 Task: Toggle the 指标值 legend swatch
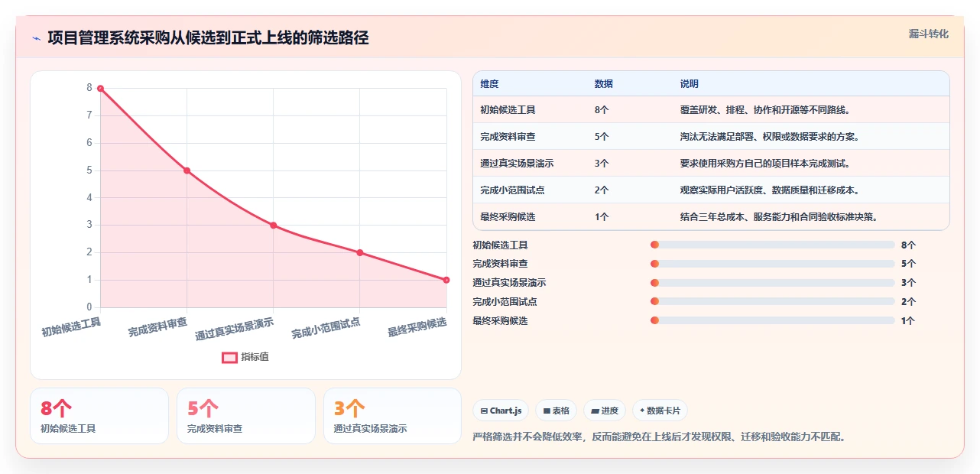coord(229,357)
